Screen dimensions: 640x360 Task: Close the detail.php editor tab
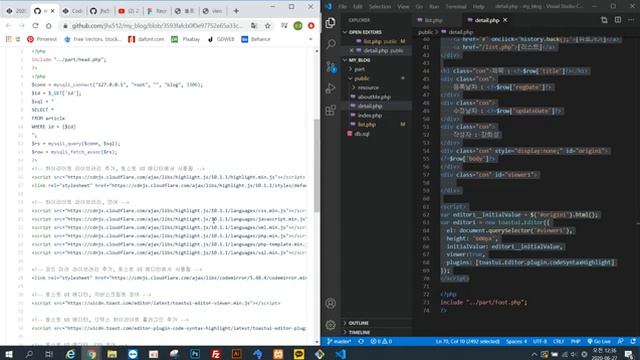pos(505,20)
